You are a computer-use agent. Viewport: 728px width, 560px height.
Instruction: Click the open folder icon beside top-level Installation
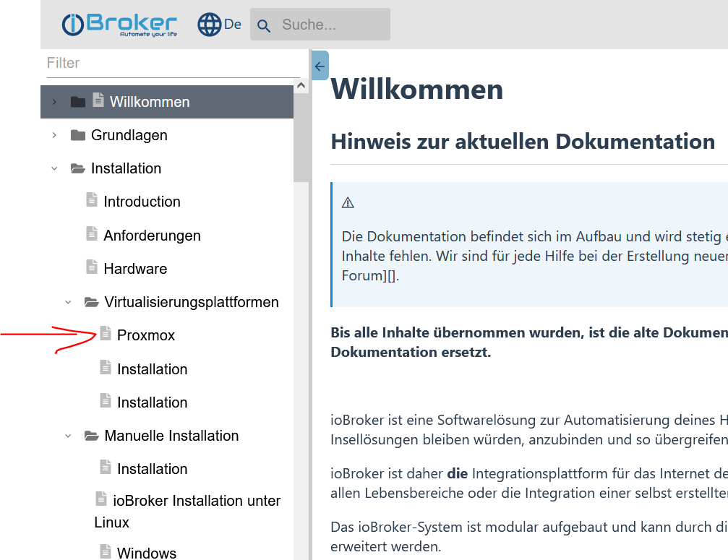[78, 168]
